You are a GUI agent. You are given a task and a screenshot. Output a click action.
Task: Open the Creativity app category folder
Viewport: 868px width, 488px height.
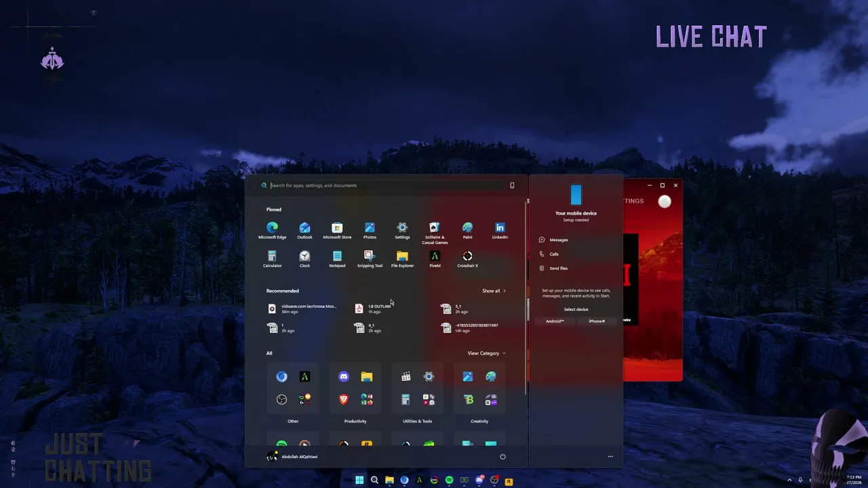[479, 388]
